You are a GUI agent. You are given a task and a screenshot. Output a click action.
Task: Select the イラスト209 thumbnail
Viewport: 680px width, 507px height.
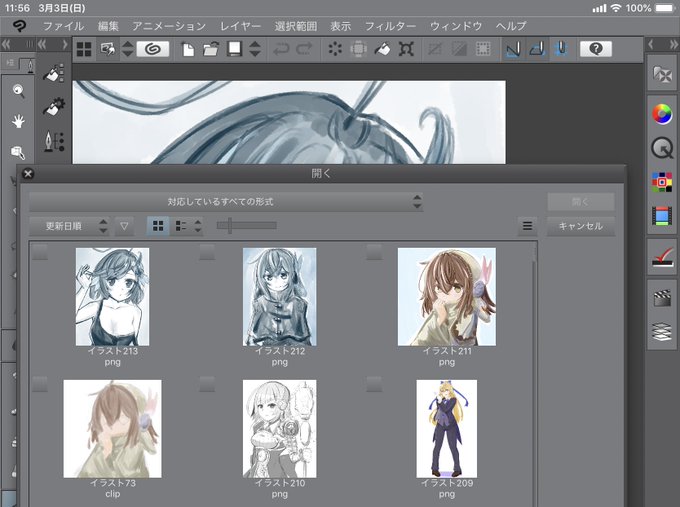click(x=447, y=429)
